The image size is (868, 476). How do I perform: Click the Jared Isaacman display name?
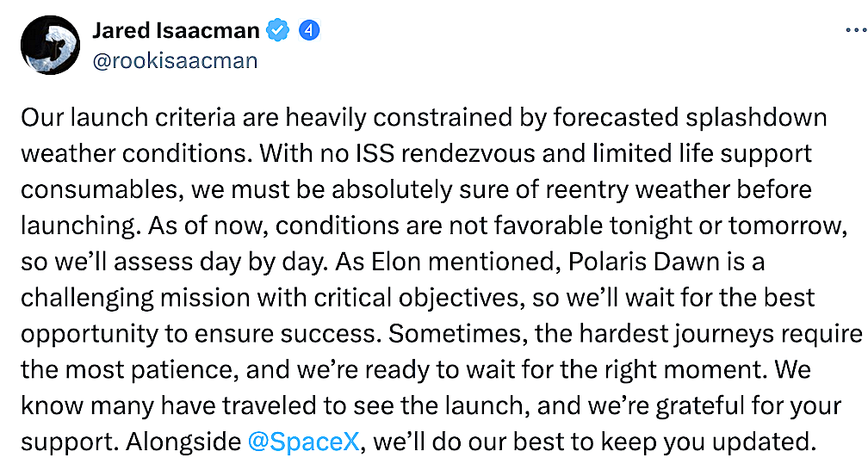click(176, 31)
